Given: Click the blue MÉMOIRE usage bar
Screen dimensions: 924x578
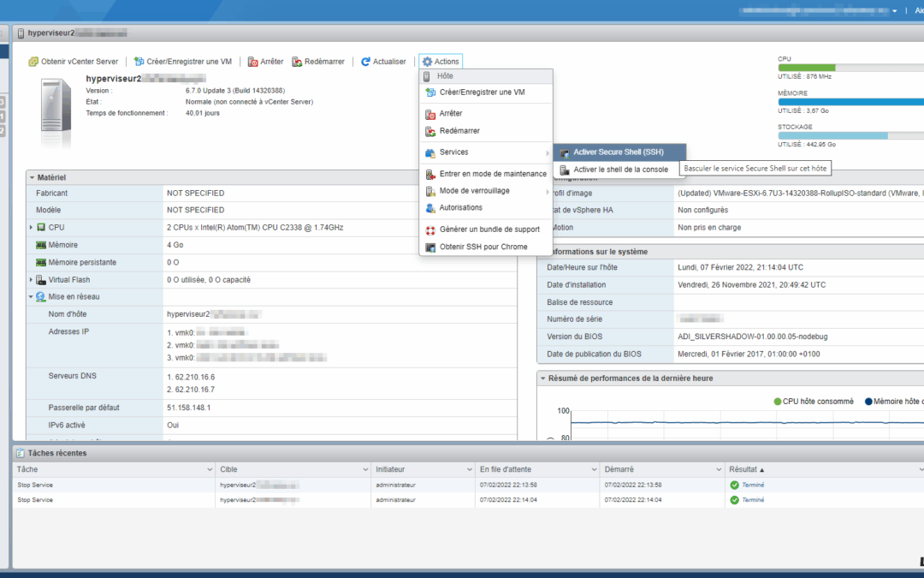Looking at the screenshot, I should 851,102.
